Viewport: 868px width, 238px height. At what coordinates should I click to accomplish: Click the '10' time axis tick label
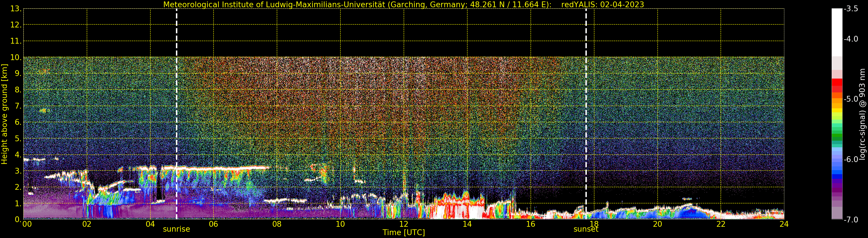point(340,224)
